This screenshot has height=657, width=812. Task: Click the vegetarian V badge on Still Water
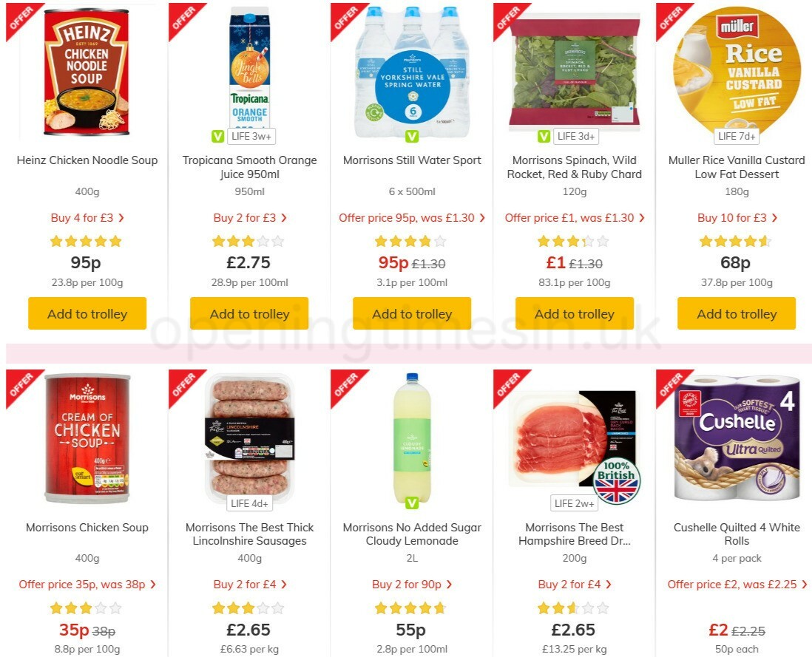point(412,137)
